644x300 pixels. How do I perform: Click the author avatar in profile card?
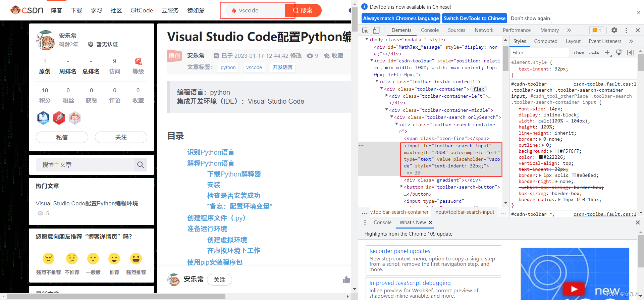(46, 40)
